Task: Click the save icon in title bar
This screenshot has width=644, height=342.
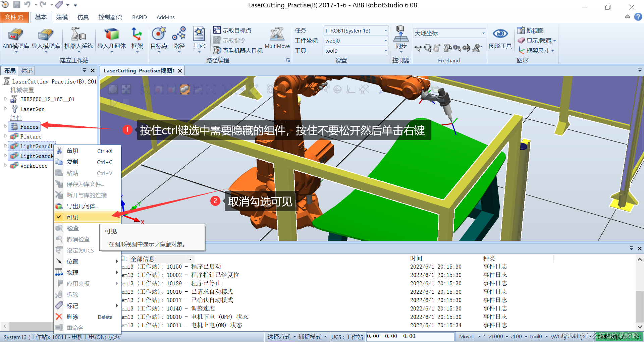Action: click(16, 5)
